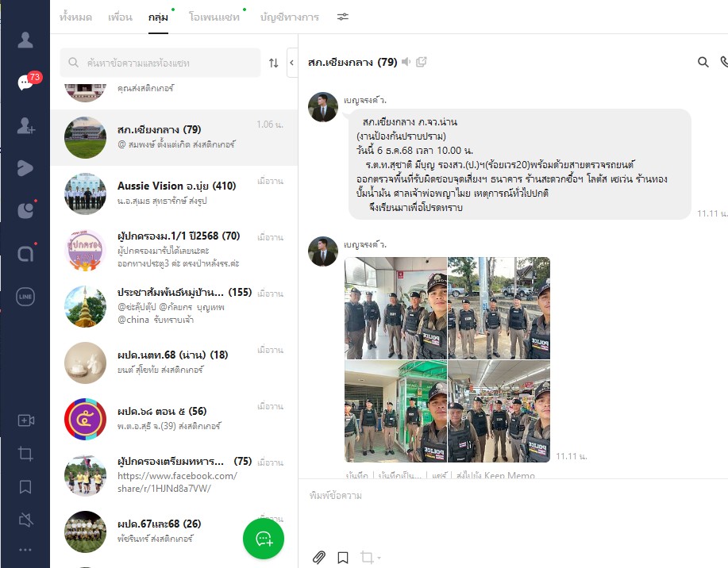Viewport: 728px width, 568px height.
Task: Expand the screen capture dropdown arrow
Action: (379, 558)
